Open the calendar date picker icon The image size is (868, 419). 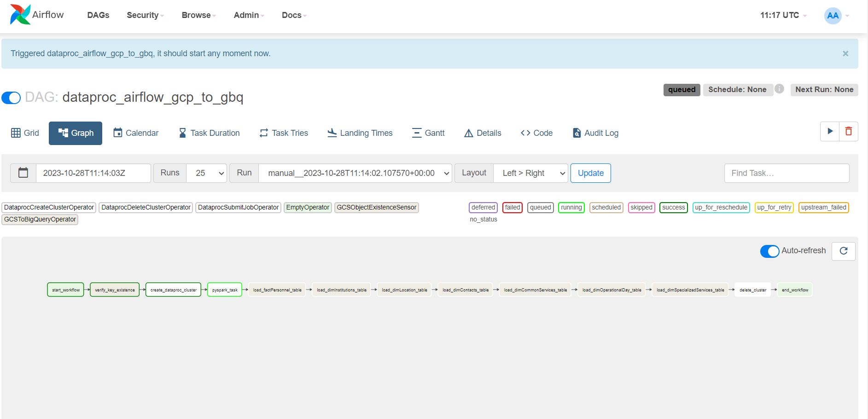click(x=23, y=173)
